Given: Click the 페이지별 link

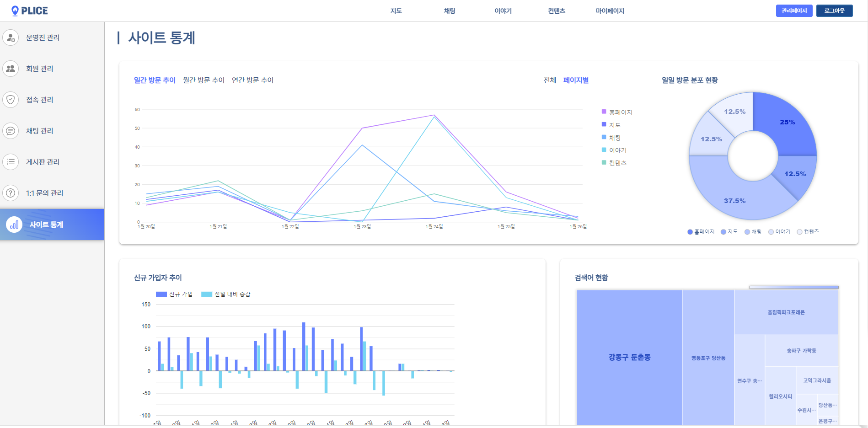Looking at the screenshot, I should pos(577,80).
